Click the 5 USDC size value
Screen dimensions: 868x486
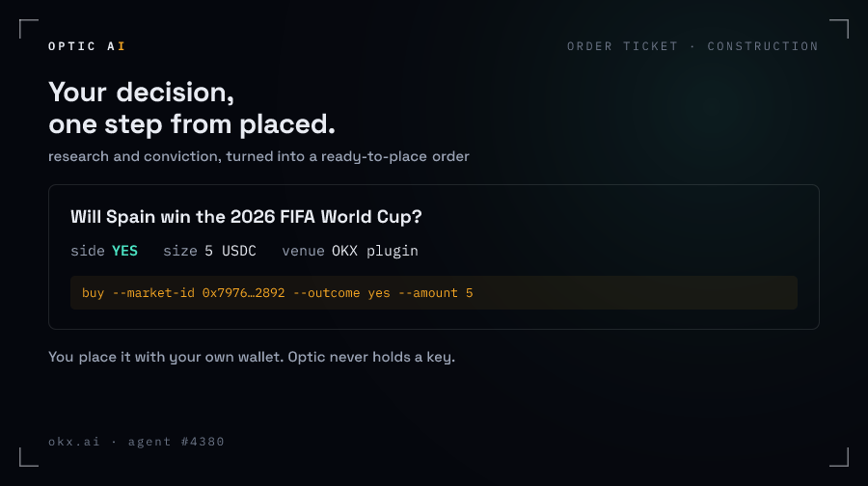[x=231, y=251]
